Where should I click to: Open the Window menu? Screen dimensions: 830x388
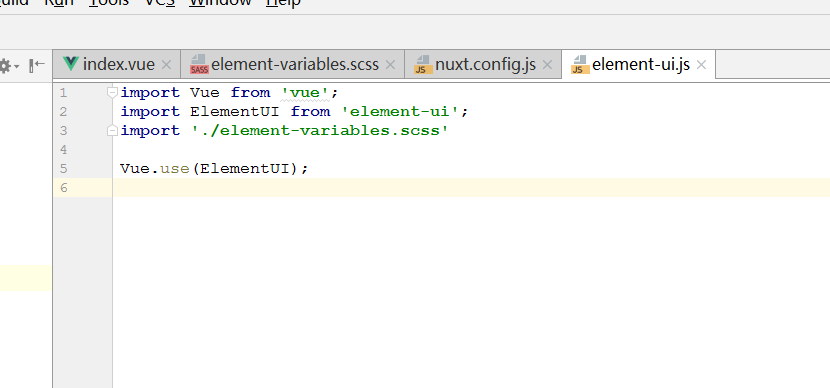220,3
